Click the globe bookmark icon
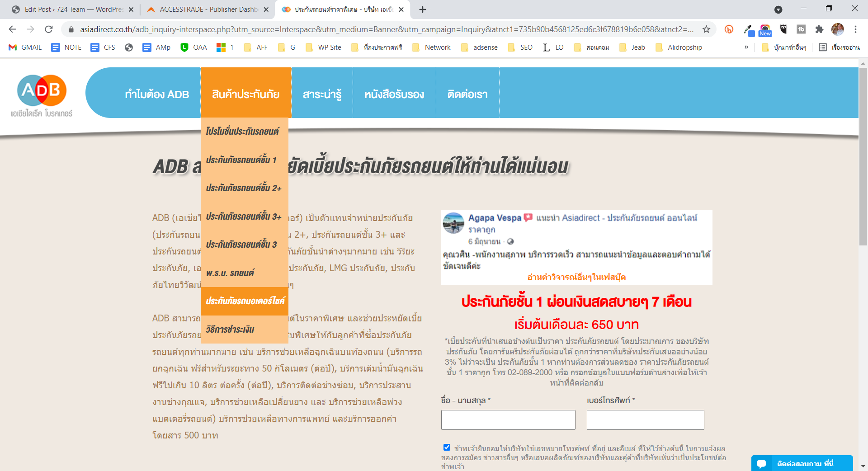Screen dimensions: 868x471 (x=129, y=47)
